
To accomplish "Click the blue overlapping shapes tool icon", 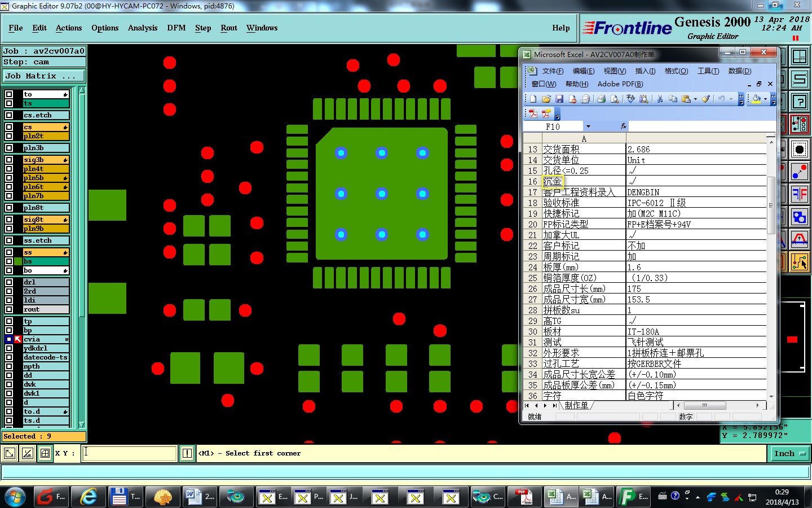I will (800, 217).
